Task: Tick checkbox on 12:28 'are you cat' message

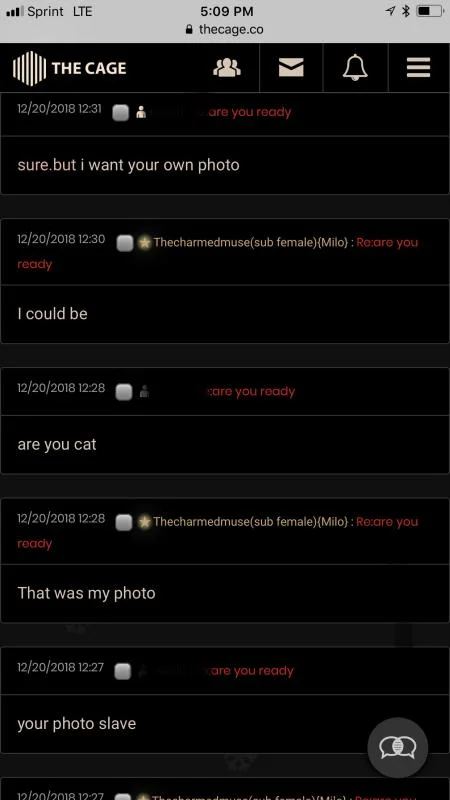Action: point(124,392)
